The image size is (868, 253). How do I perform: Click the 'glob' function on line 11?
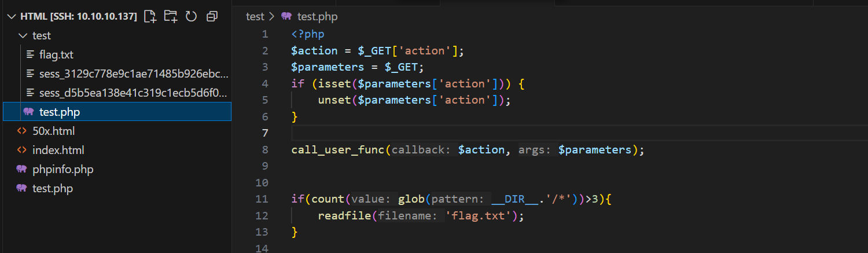(411, 199)
